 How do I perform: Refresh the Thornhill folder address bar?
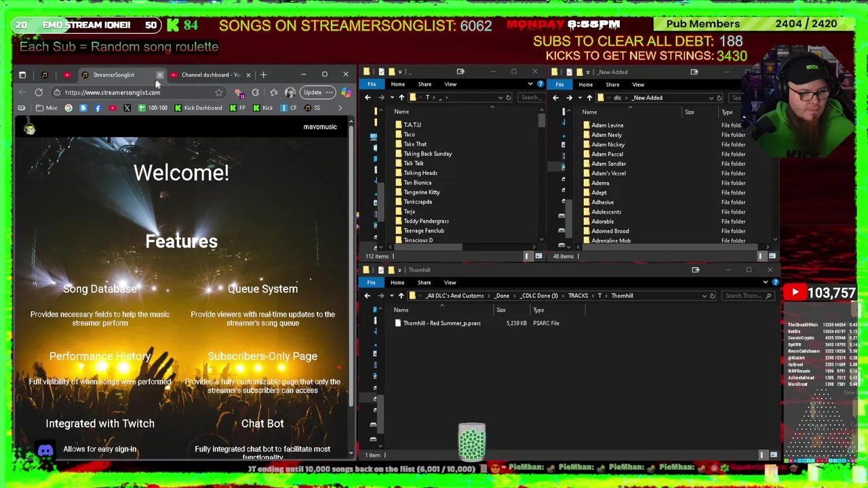pos(712,296)
